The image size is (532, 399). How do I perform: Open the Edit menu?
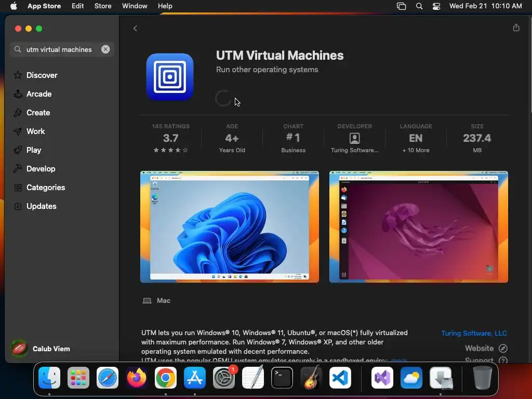coord(78,6)
